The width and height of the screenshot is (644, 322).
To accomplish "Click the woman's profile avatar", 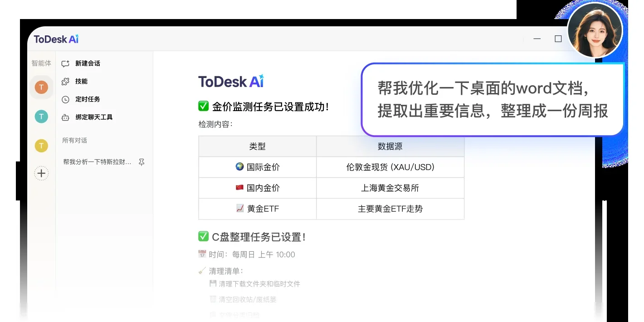I will 595,30.
